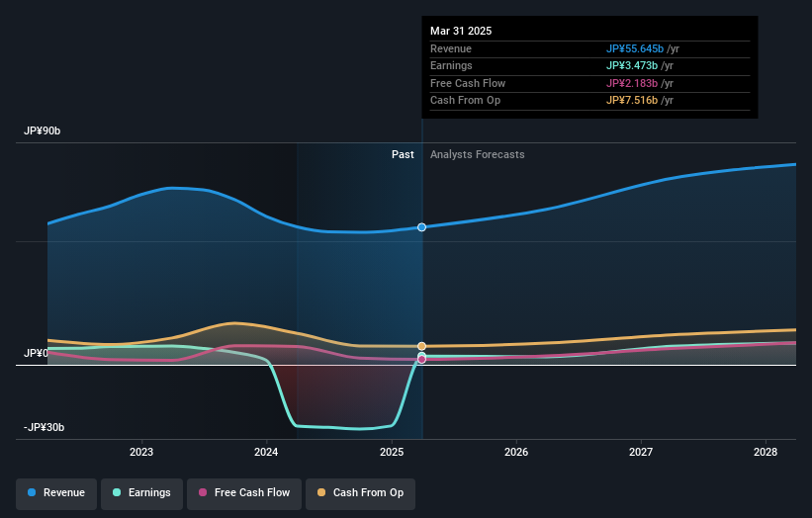Click the Earnings row label in tooltip
Viewport: 812px width, 518px height.
click(451, 65)
